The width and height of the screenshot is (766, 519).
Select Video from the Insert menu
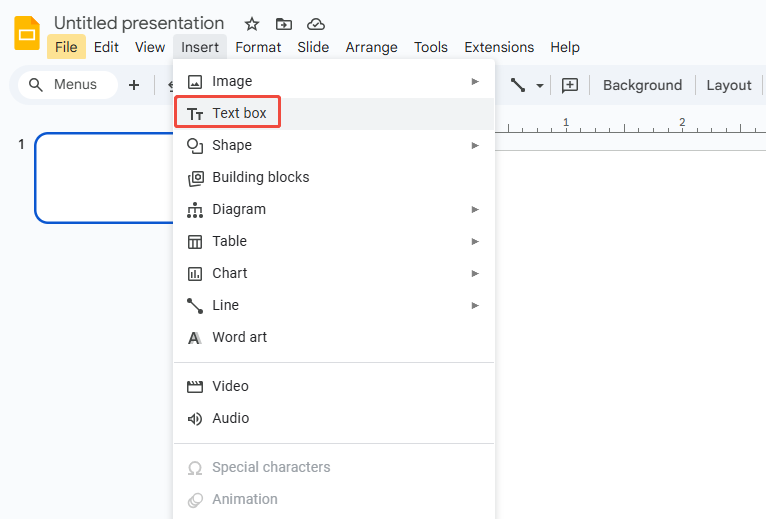(230, 386)
